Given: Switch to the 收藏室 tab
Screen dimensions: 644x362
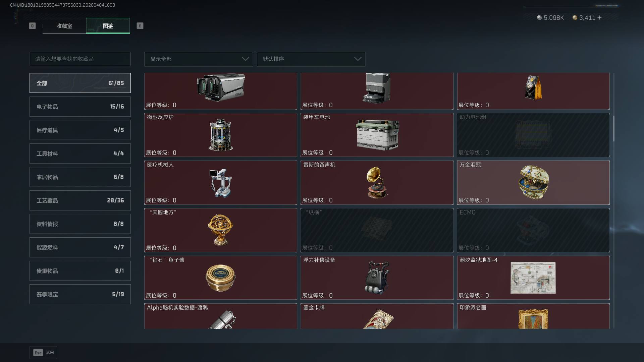Looking at the screenshot, I should [64, 26].
